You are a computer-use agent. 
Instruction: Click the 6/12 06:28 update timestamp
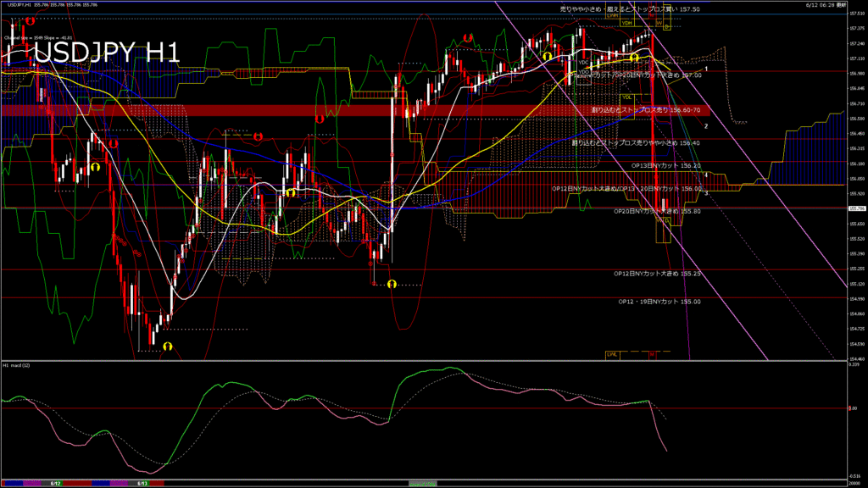click(x=826, y=5)
